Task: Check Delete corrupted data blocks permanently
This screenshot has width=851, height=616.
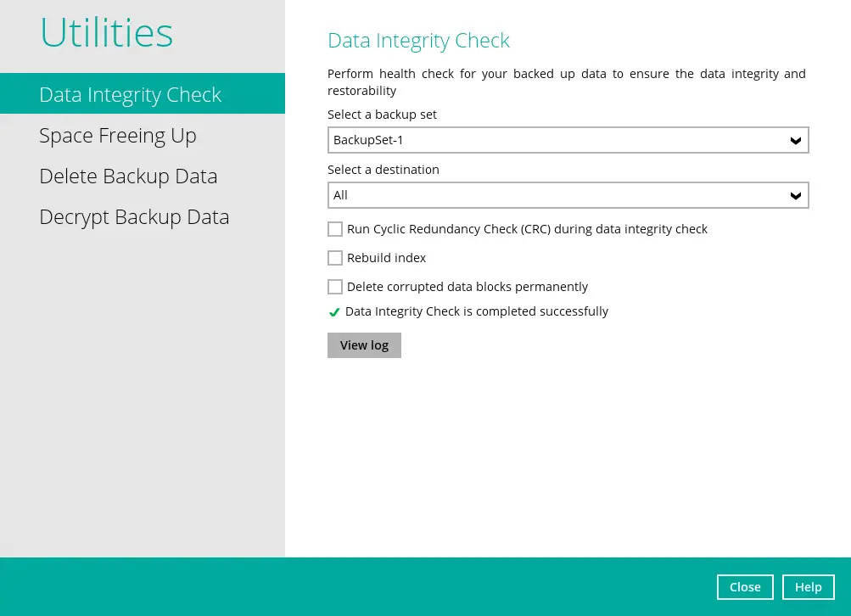Action: [x=335, y=287]
